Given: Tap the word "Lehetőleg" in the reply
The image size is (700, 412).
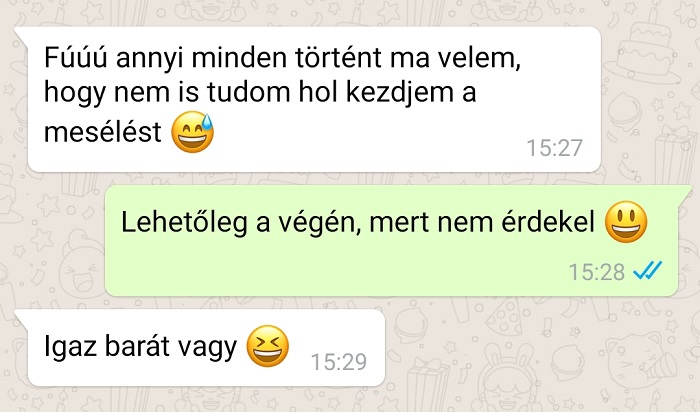Looking at the screenshot, I should (184, 223).
